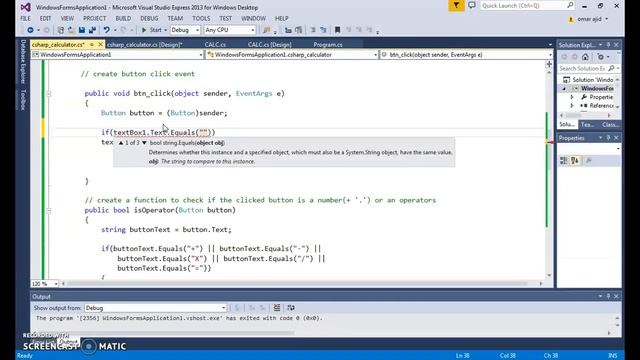Click the notifications flag icon
Viewport: 640px width, 360px height.
(456, 6)
